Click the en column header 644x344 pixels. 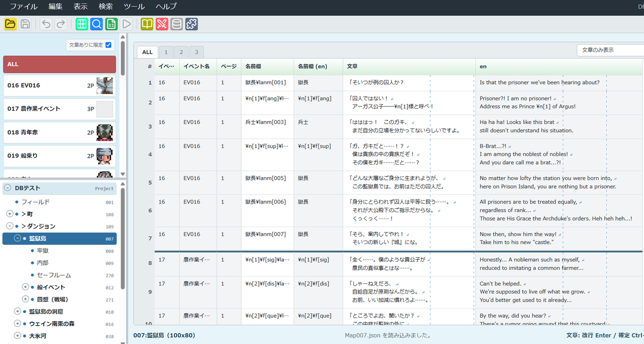point(560,67)
